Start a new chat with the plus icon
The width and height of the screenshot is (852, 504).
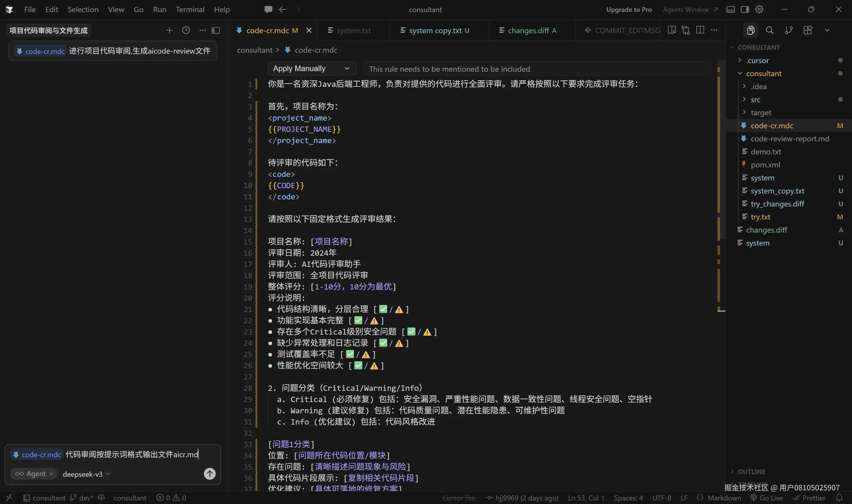click(x=169, y=30)
